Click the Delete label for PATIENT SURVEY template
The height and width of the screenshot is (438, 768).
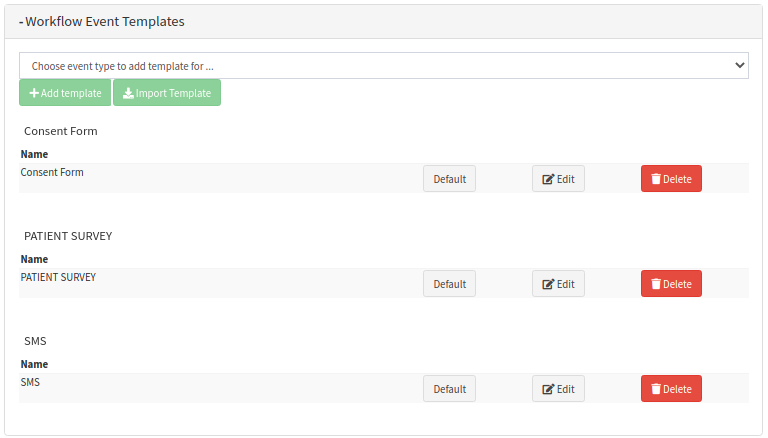point(677,284)
